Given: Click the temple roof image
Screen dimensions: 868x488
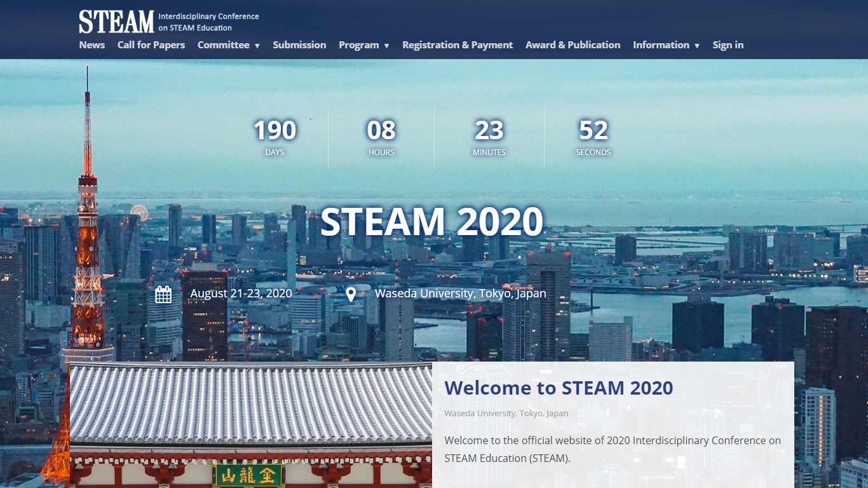Looking at the screenshot, I should pos(250,407).
